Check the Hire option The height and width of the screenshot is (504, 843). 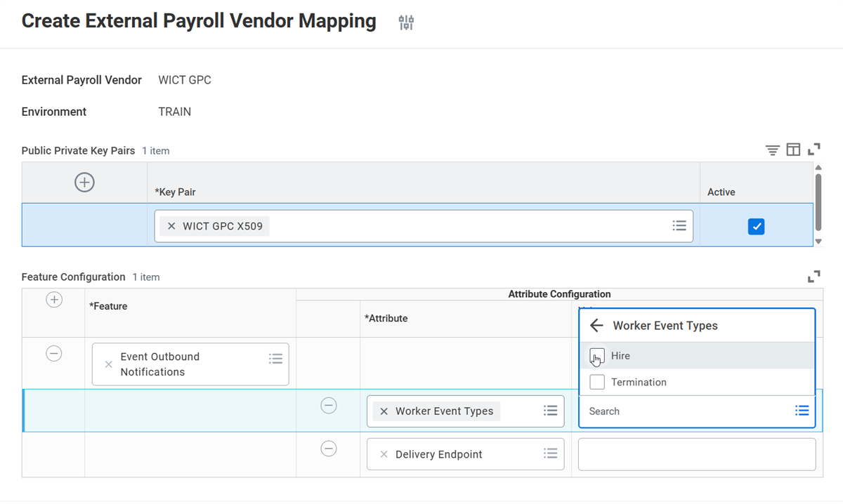597,356
